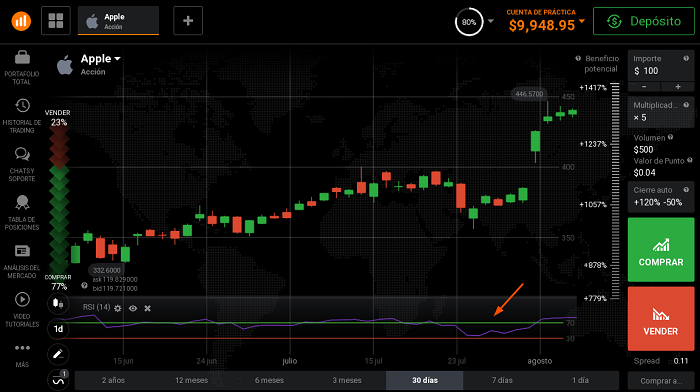Open Análisis del Mercado
The height and width of the screenshot is (392, 700).
pos(21,262)
